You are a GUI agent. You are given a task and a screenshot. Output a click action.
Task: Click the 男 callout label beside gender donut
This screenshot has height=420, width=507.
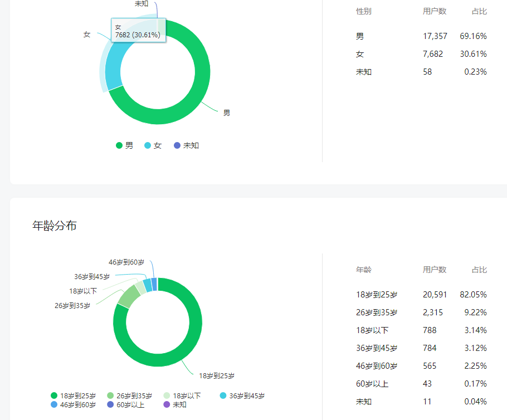[x=227, y=113]
